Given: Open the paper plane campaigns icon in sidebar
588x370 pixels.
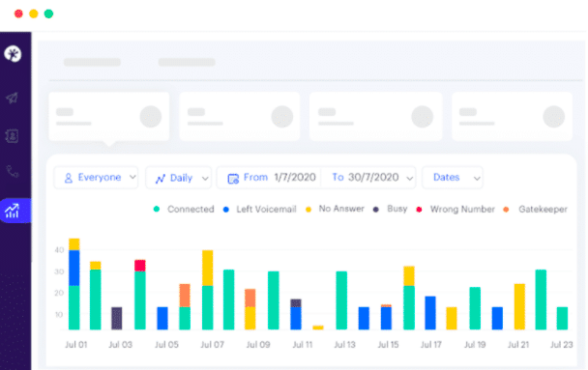Looking at the screenshot, I should point(12,99).
